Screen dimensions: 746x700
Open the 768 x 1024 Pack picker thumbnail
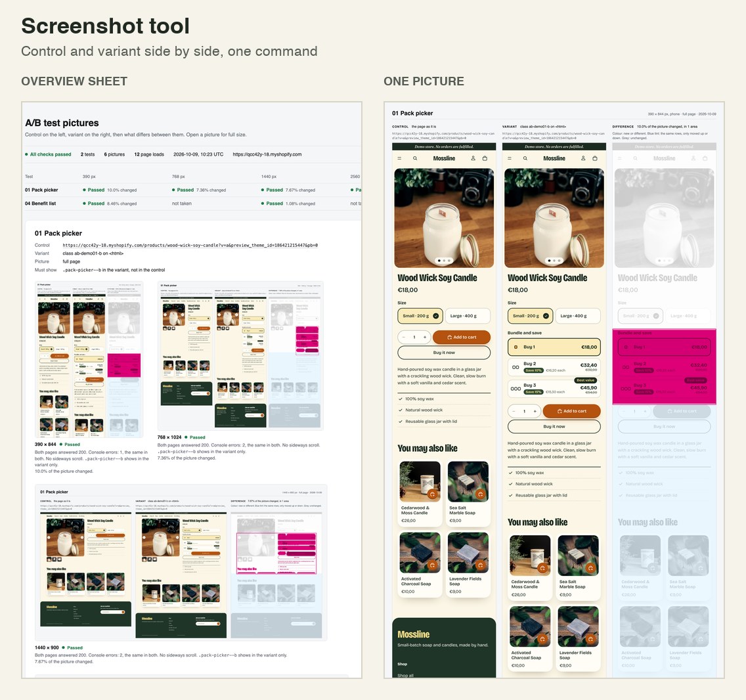click(x=240, y=356)
